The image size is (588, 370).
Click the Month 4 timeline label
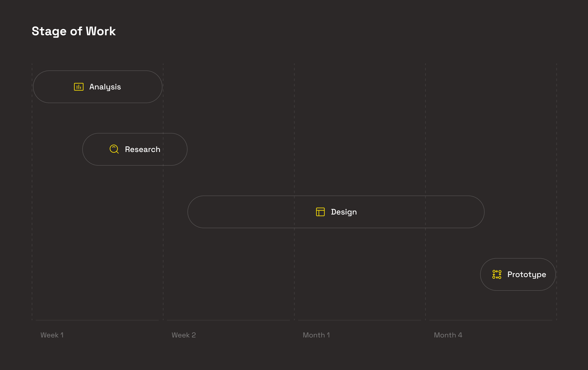pyautogui.click(x=448, y=335)
